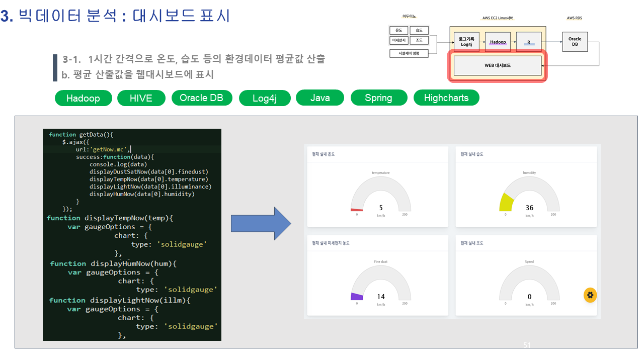Click the large blue arrow shape
The height and width of the screenshot is (362, 644).
(x=261, y=223)
